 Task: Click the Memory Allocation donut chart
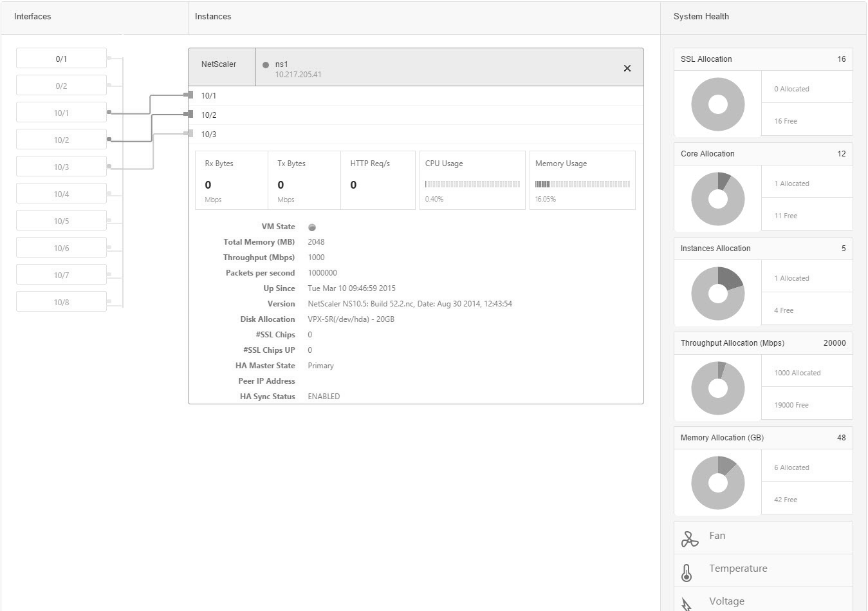coord(718,483)
